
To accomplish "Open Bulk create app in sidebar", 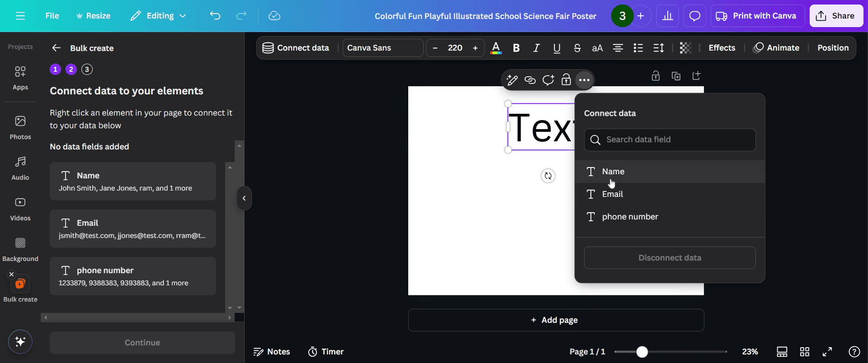I will [x=20, y=289].
